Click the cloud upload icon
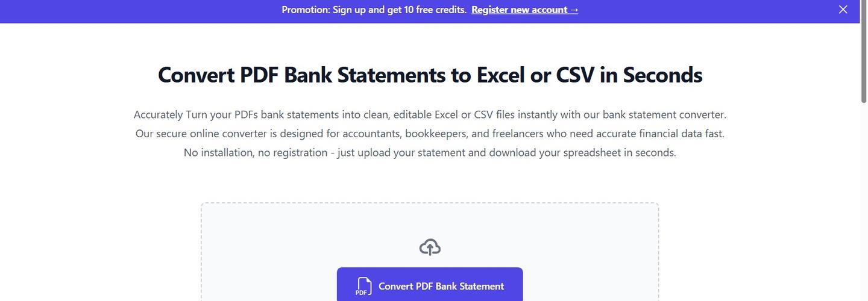The height and width of the screenshot is (301, 868). pyautogui.click(x=430, y=247)
